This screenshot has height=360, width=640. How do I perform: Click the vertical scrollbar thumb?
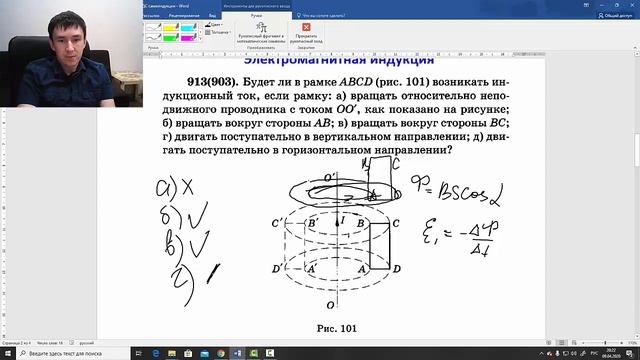tap(636, 150)
